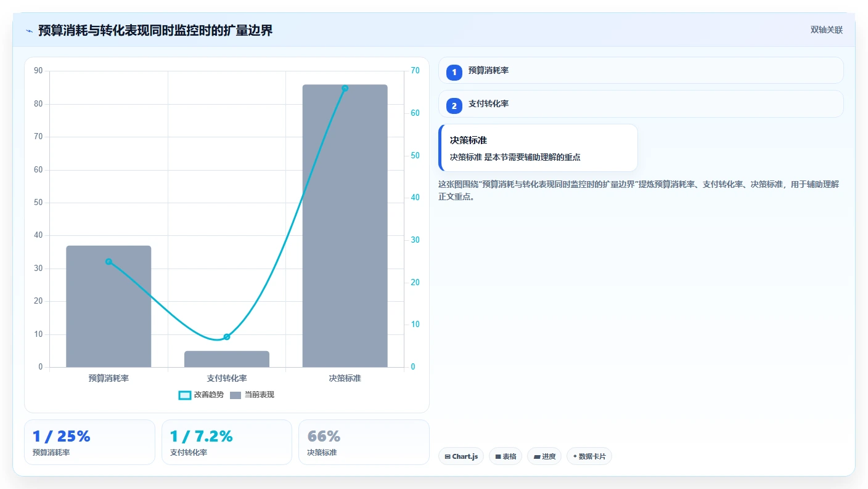This screenshot has height=489, width=868.
Task: Click the line point atop 决策标准 bar
Action: (345, 88)
